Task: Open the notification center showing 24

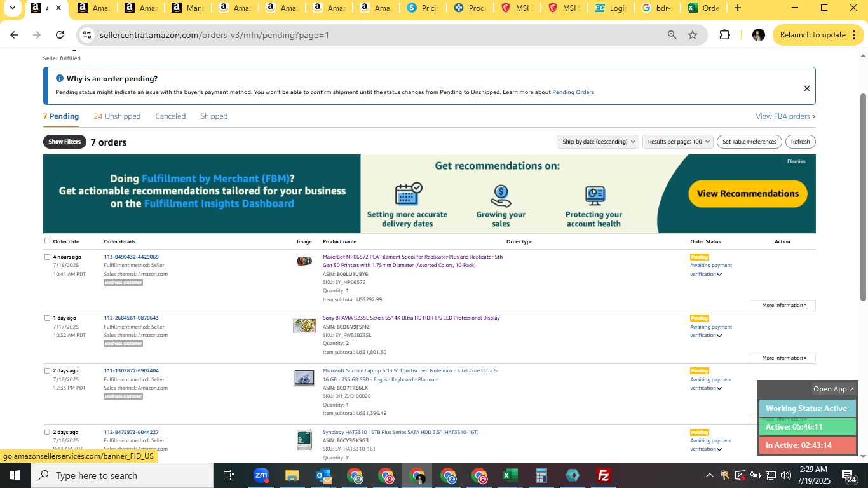Action: [x=850, y=475]
